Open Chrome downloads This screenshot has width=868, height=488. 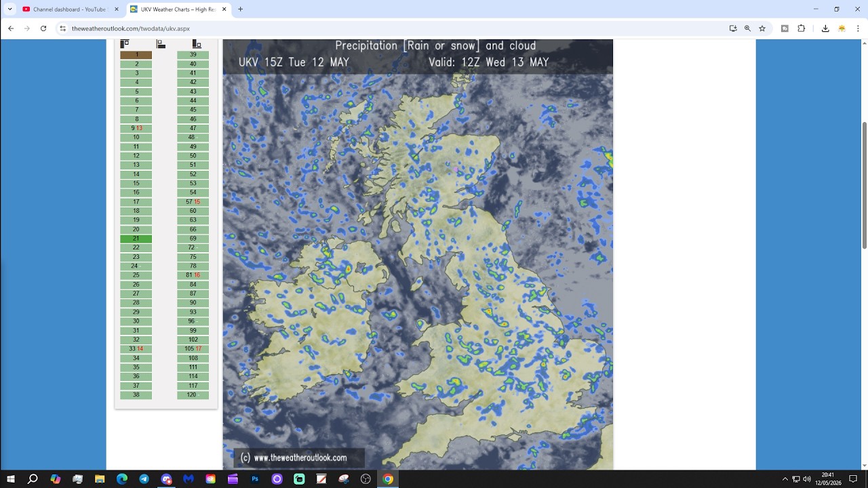point(825,28)
